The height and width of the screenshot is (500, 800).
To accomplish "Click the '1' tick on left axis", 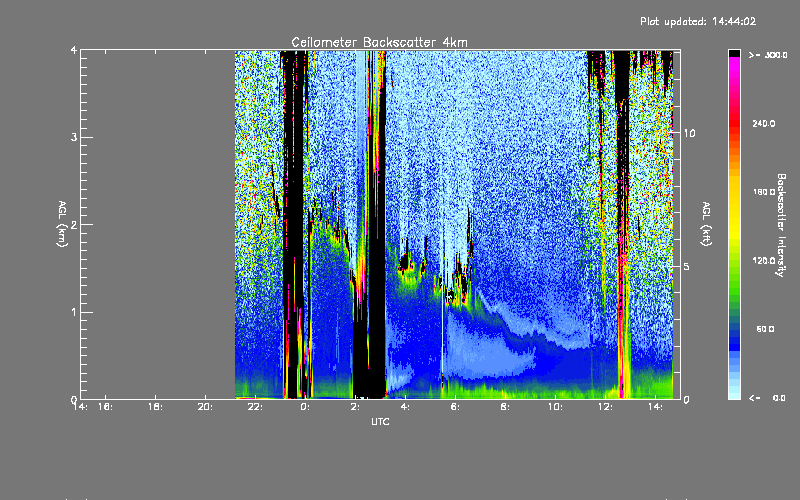I will tap(74, 312).
